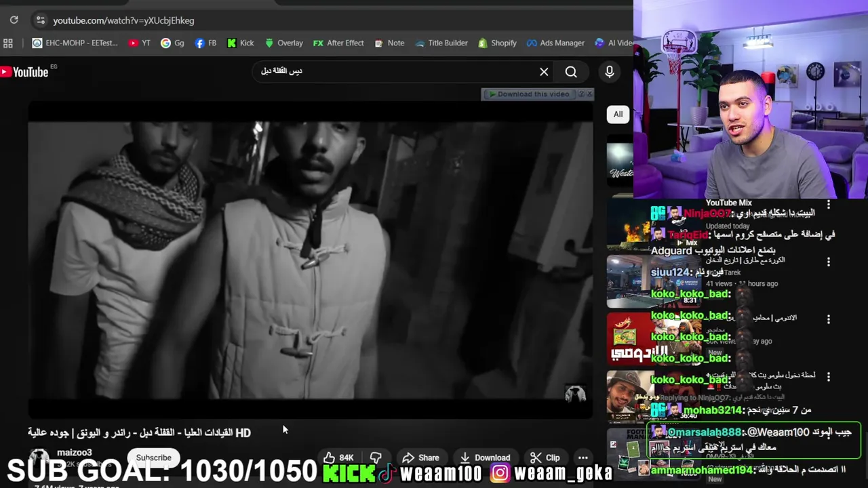Viewport: 868px width, 488px height.
Task: Open options menu for fourth suggested video
Action: pos(828,377)
